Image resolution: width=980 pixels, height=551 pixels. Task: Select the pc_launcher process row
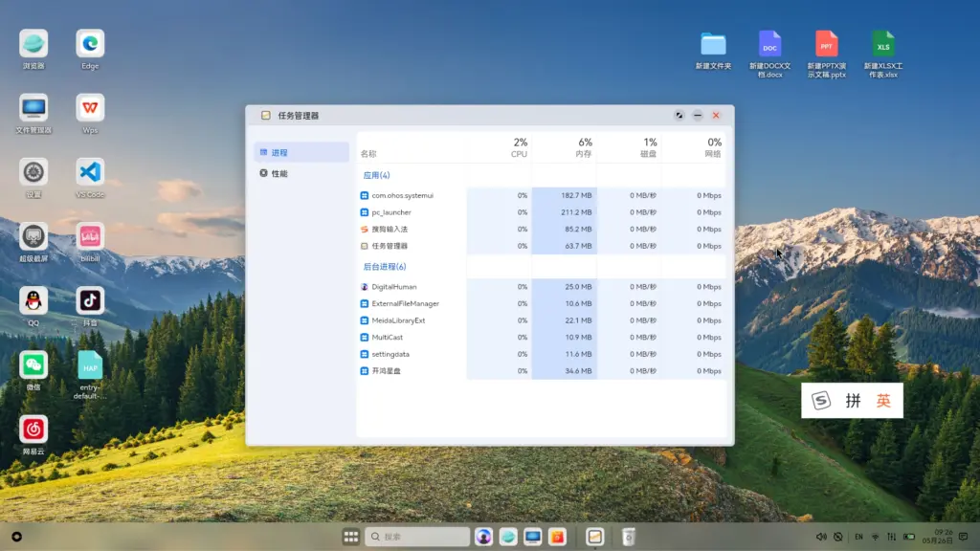click(x=391, y=212)
